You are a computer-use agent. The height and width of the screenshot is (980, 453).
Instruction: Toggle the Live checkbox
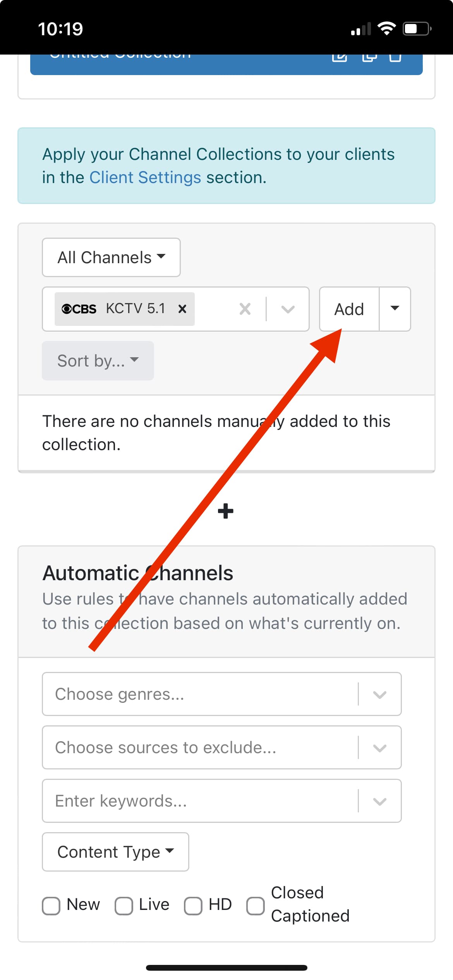[x=124, y=906]
